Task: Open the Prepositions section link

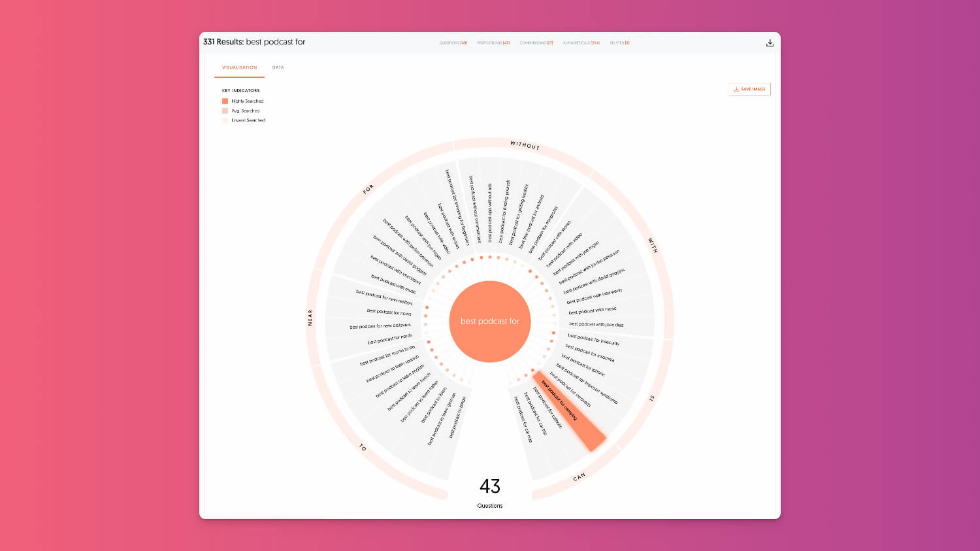Action: (x=493, y=43)
